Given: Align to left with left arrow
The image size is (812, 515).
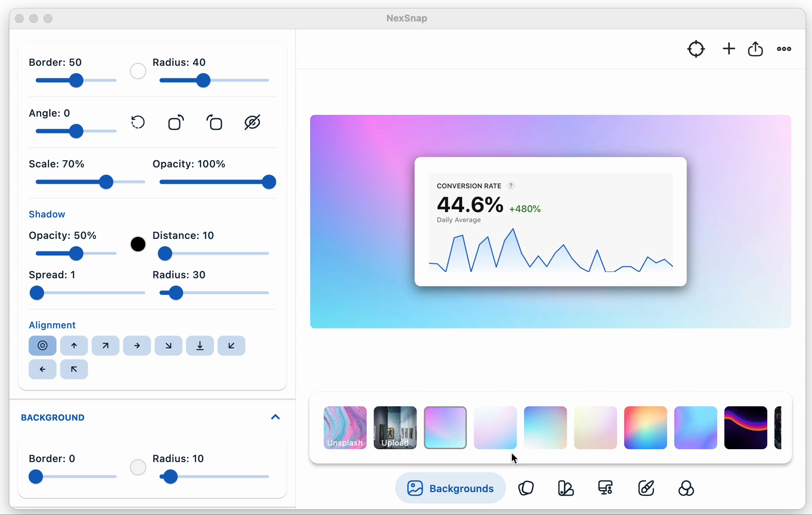Looking at the screenshot, I should tap(42, 369).
